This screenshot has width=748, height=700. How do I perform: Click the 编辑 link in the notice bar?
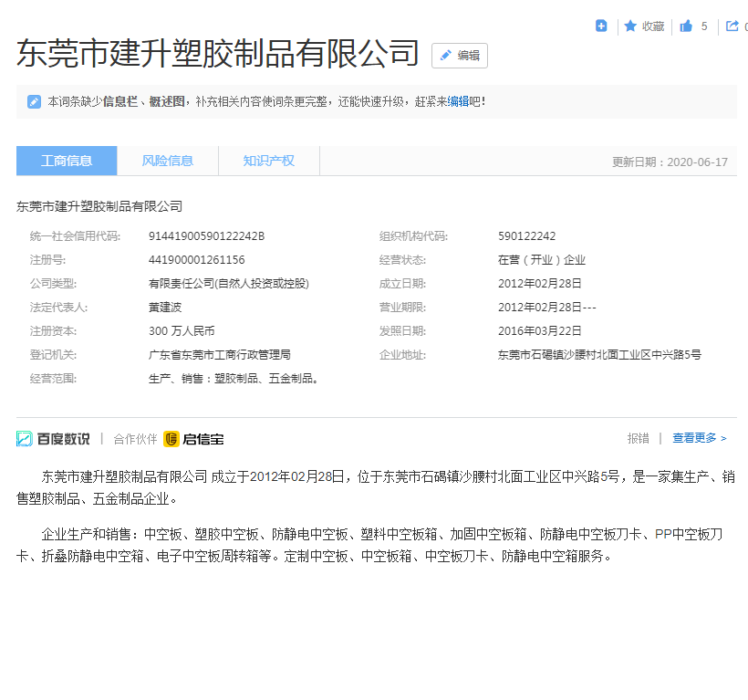point(458,101)
